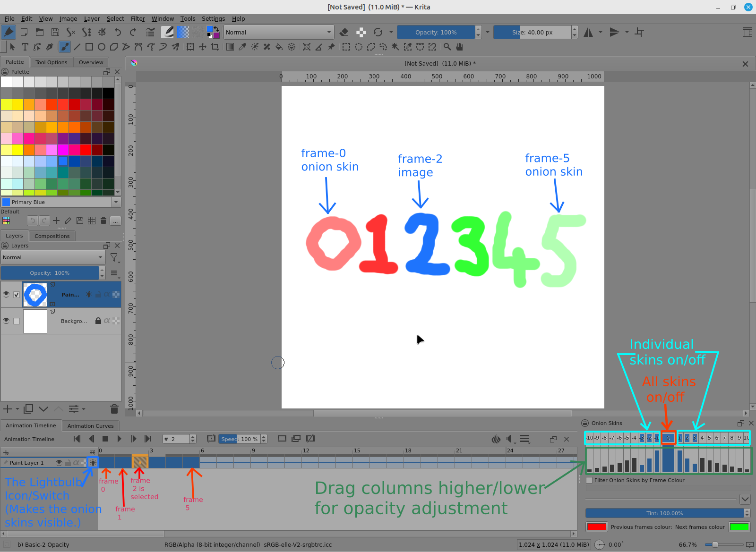Select the Text tool
756x552 pixels.
tap(25, 47)
